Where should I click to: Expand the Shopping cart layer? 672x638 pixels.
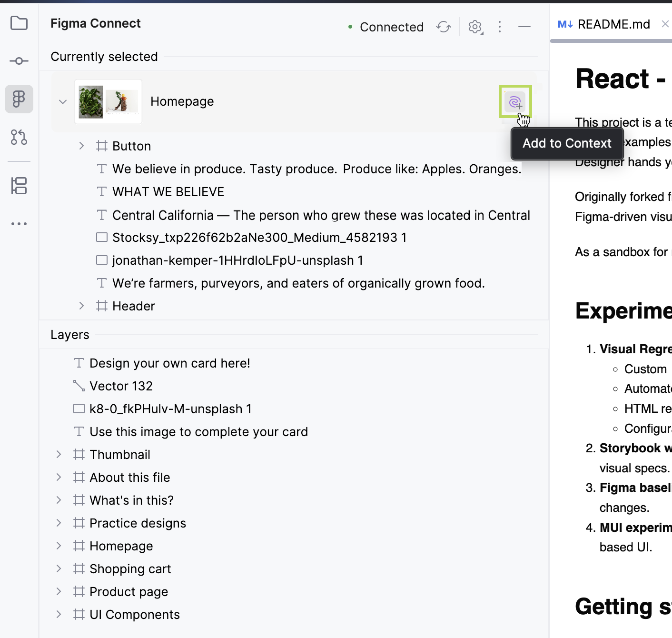[x=59, y=568]
